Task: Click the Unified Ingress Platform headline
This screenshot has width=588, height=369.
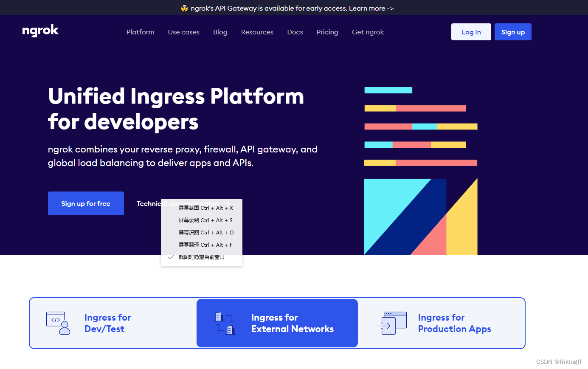Action: coord(176,109)
